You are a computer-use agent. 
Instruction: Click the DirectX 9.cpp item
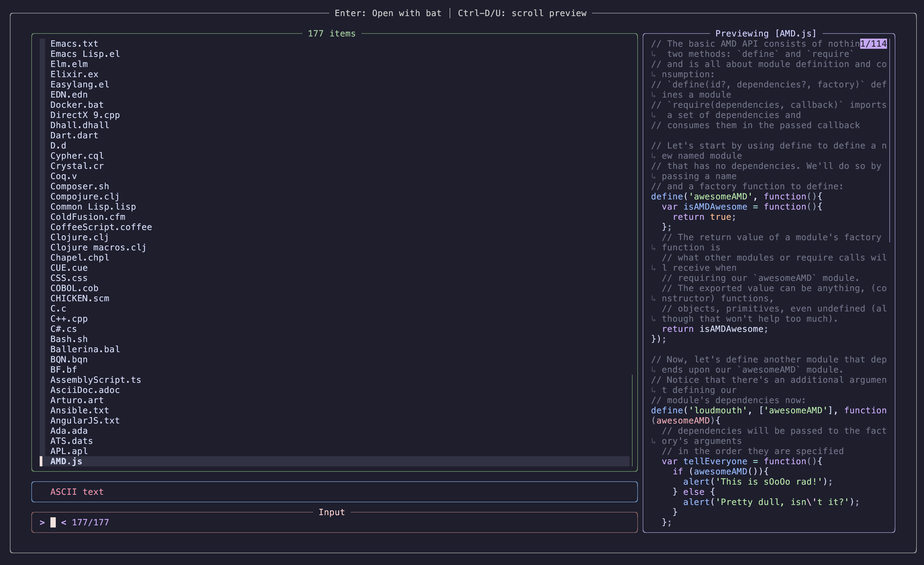click(x=85, y=115)
